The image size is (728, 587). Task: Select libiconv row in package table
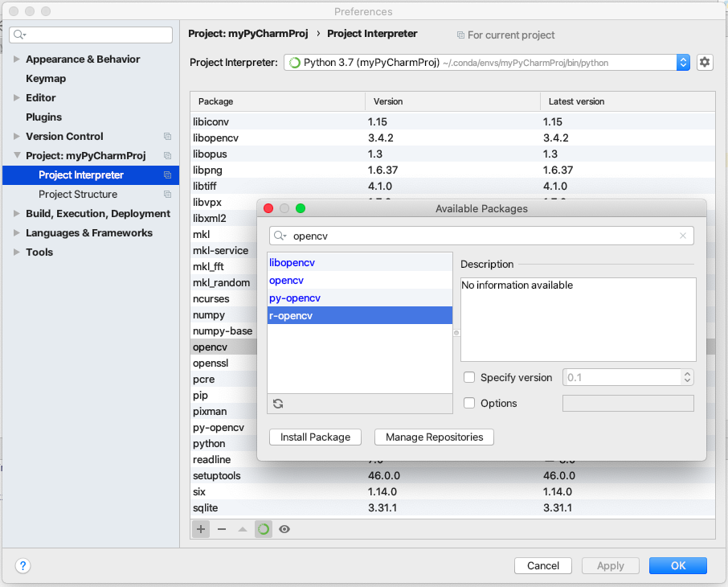tap(452, 121)
